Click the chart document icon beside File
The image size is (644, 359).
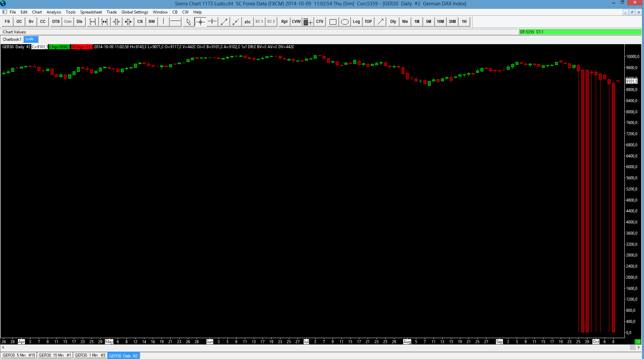[4, 12]
